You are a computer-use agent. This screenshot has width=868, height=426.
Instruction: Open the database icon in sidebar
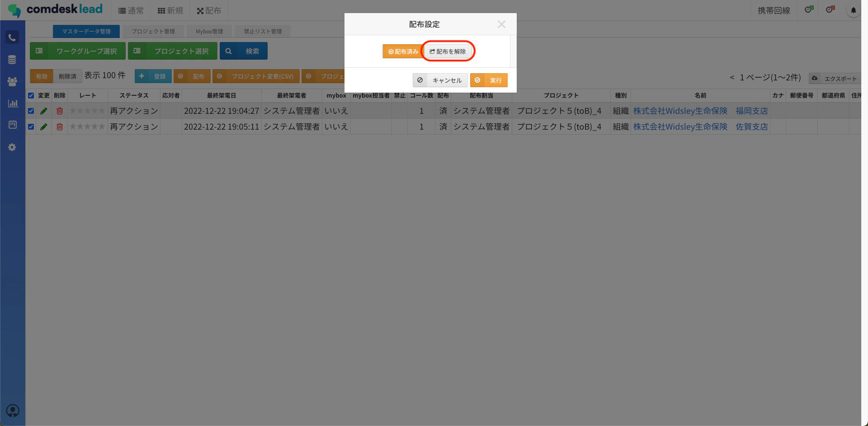[x=12, y=60]
